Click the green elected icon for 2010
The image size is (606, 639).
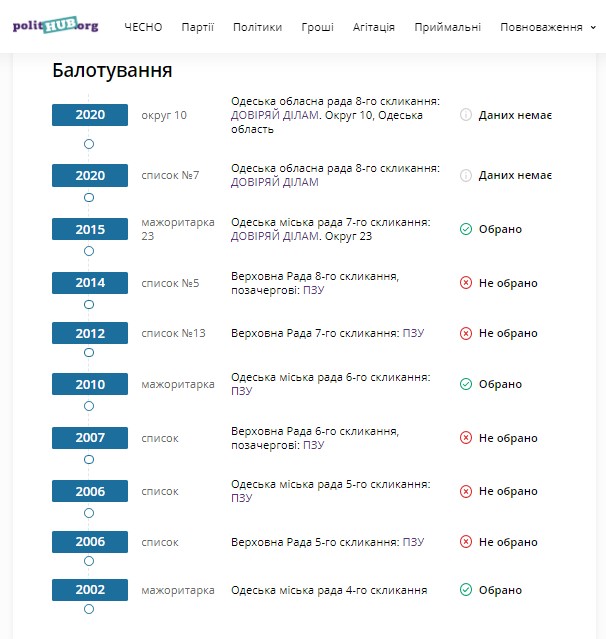(x=466, y=384)
